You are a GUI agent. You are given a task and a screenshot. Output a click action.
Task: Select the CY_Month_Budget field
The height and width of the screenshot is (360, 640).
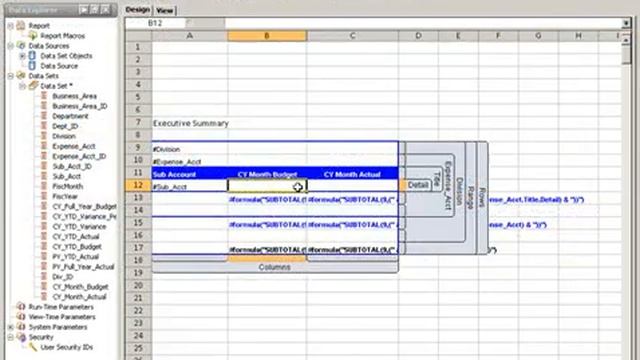pyautogui.click(x=80, y=287)
